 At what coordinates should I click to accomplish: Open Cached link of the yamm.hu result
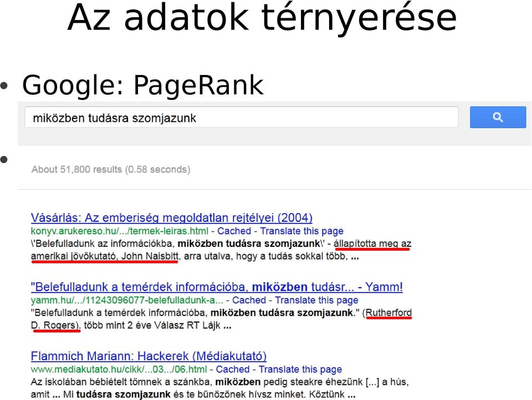249,300
